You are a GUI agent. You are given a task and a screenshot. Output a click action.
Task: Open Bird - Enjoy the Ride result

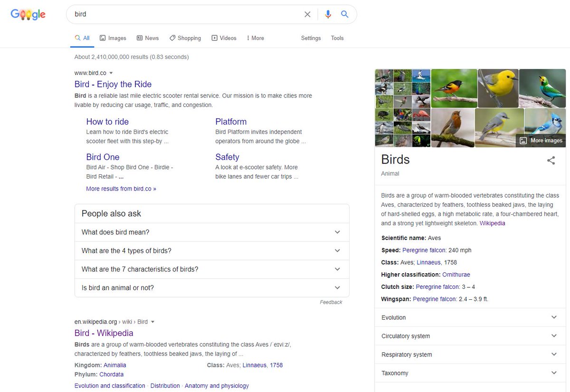[113, 84]
